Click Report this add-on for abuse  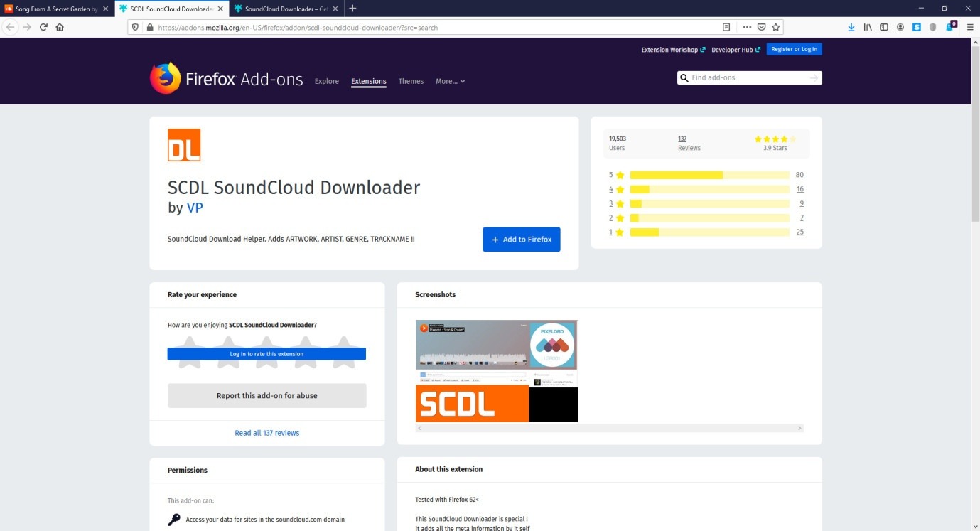tap(266, 395)
